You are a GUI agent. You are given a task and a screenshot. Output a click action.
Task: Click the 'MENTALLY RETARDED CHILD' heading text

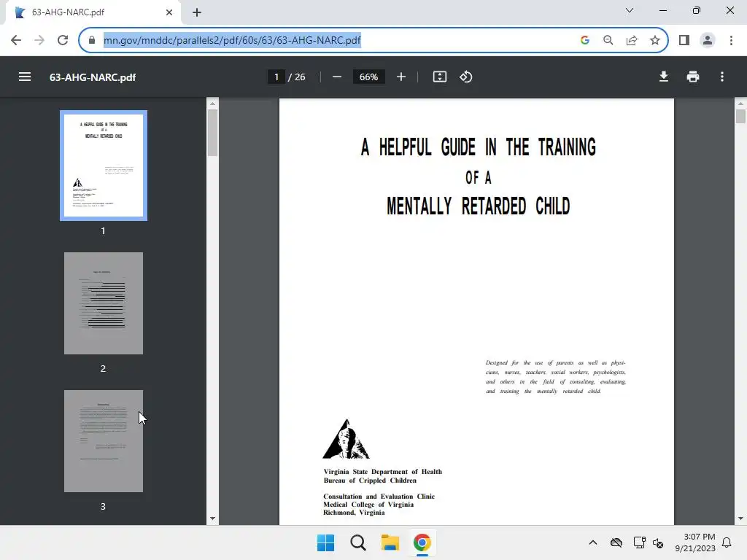pyautogui.click(x=479, y=206)
